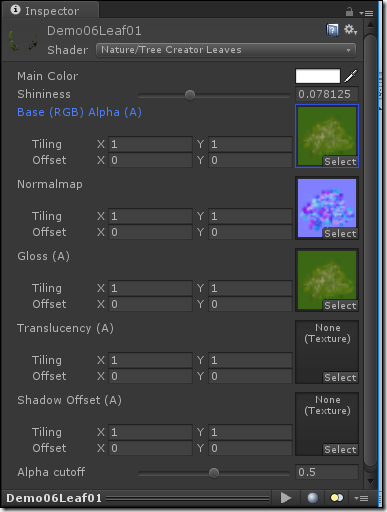The height and width of the screenshot is (512, 387).
Task: Click Shadow Offset (A) Tiling Y field
Action: [x=250, y=432]
